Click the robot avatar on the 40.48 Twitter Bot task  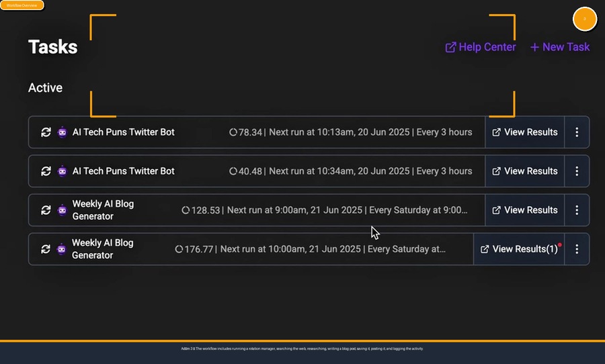tap(62, 171)
